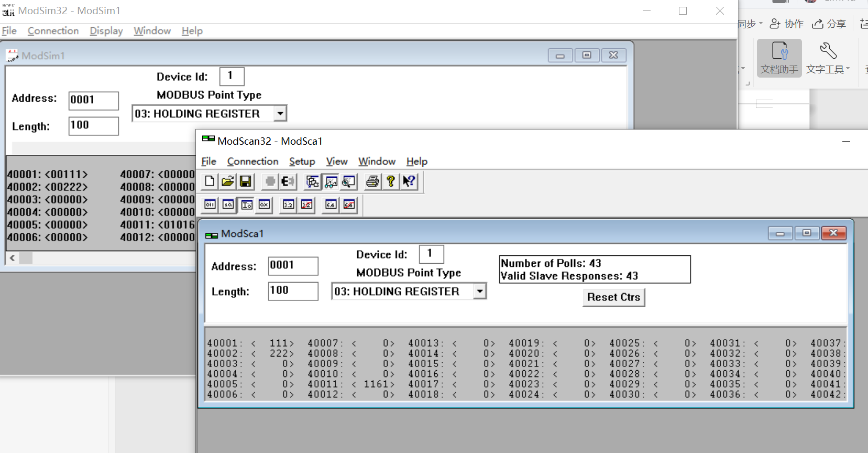
Task: Select register 40002 row in ModSim1
Action: (x=48, y=187)
